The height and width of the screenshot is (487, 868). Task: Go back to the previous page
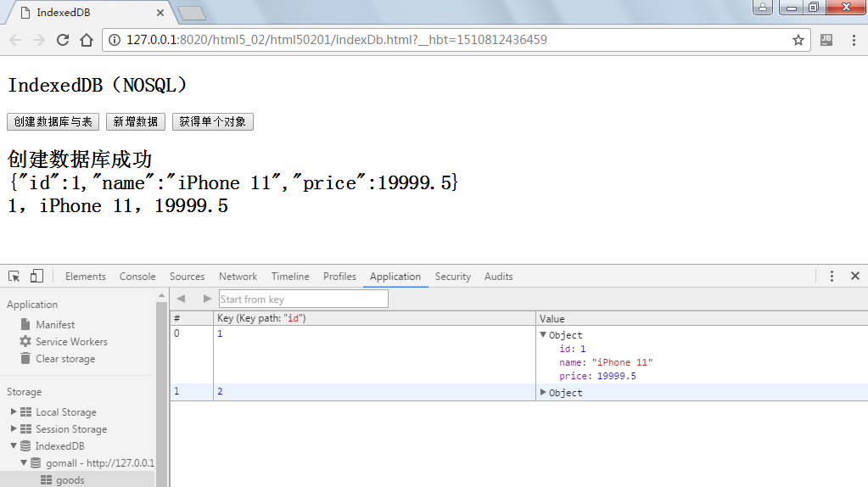(15, 40)
